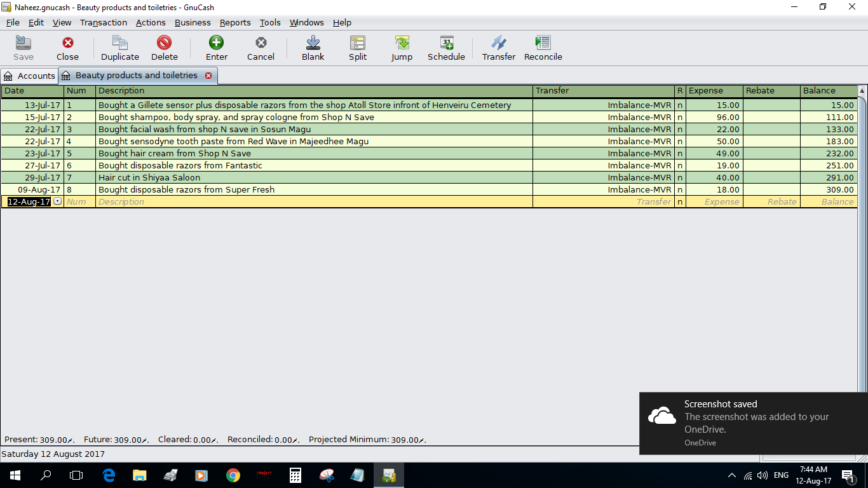The height and width of the screenshot is (488, 868).
Task: Open Google Chrome from taskbar
Action: coord(233,475)
